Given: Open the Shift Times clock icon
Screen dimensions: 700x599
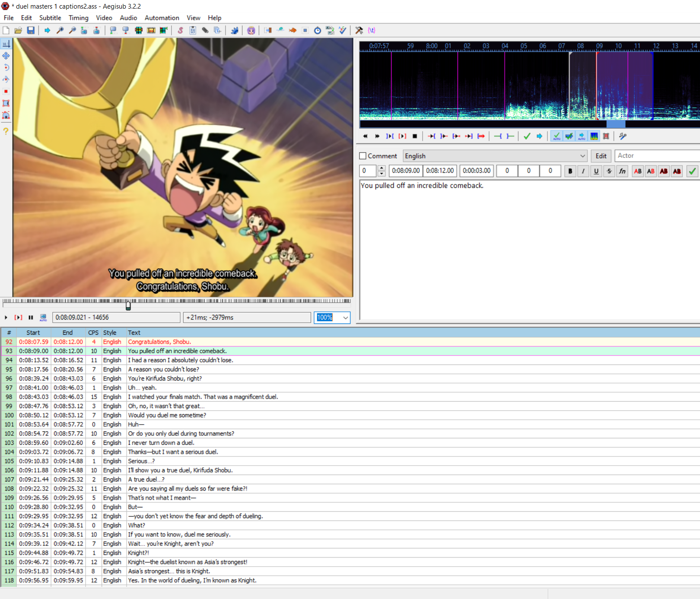Looking at the screenshot, I should coord(318,30).
